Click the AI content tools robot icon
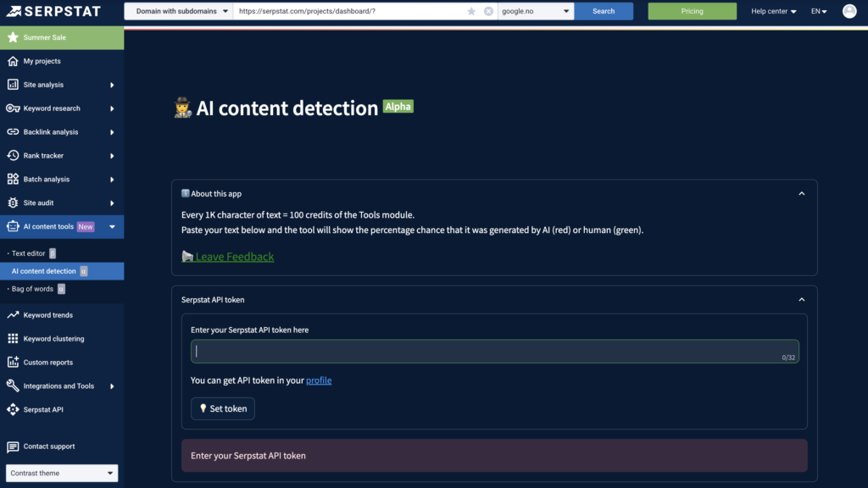The width and height of the screenshot is (868, 488). (x=13, y=226)
